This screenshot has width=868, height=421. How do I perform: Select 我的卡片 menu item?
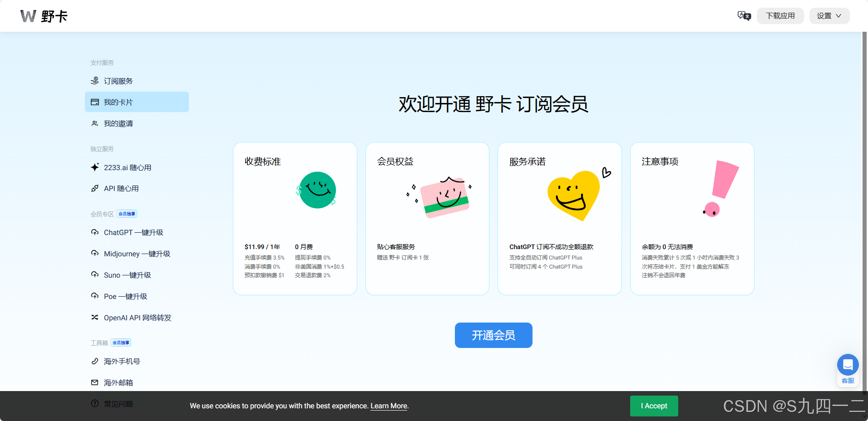tap(137, 102)
